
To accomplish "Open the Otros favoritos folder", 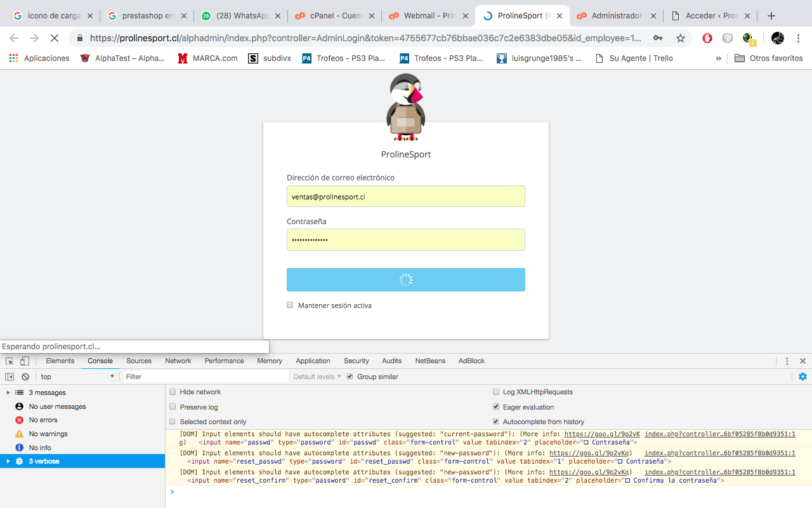I will (x=768, y=58).
